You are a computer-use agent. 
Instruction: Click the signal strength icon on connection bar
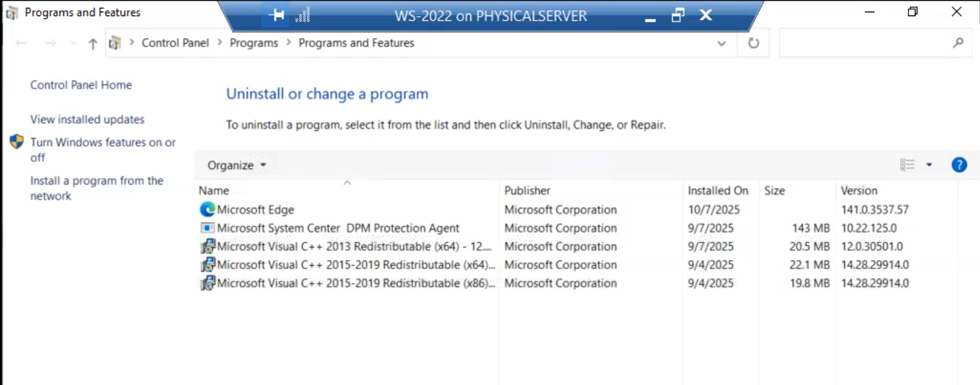click(303, 15)
